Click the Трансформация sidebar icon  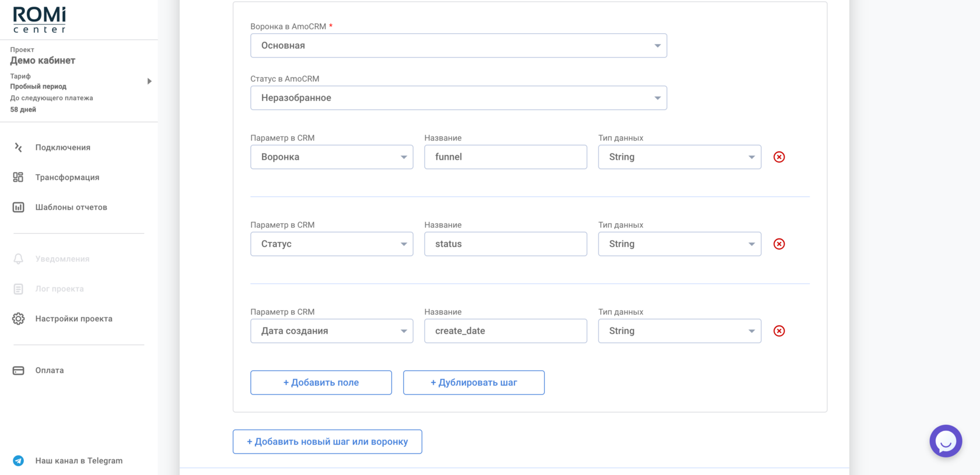point(18,177)
